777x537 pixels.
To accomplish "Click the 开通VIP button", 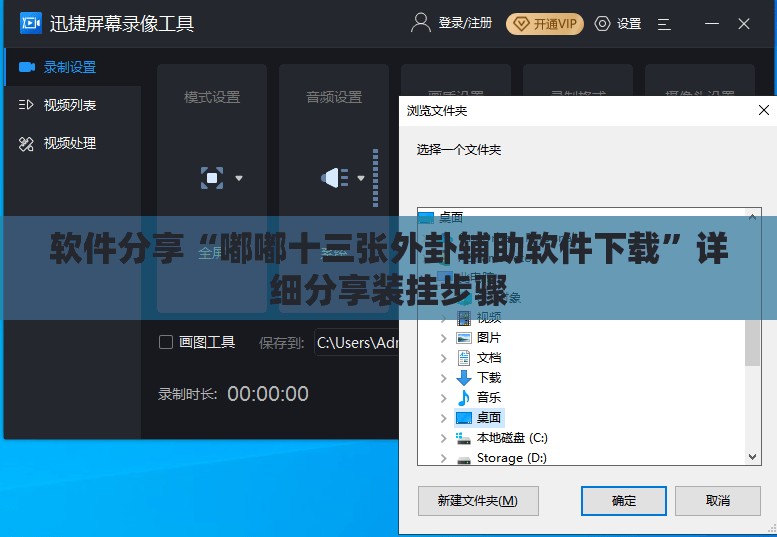I will click(x=545, y=24).
